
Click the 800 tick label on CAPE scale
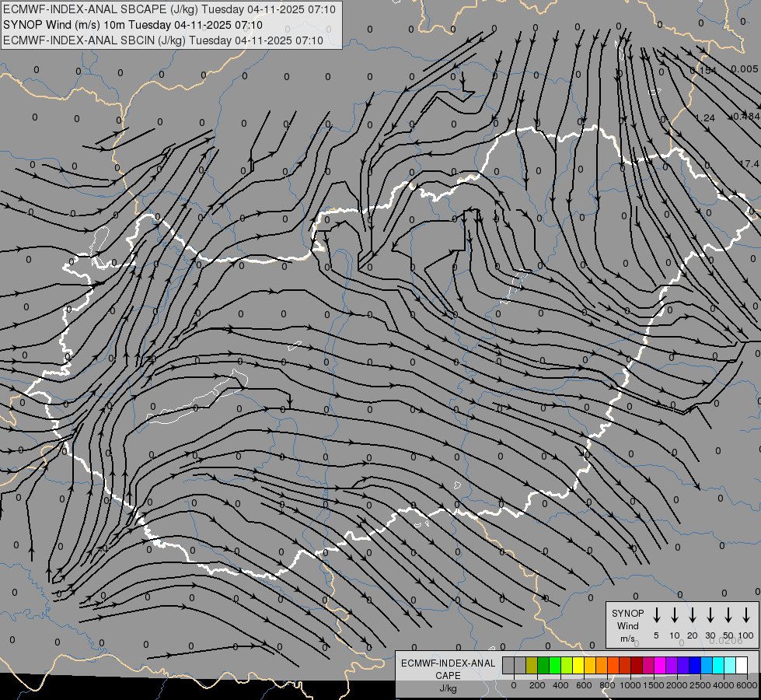click(607, 685)
